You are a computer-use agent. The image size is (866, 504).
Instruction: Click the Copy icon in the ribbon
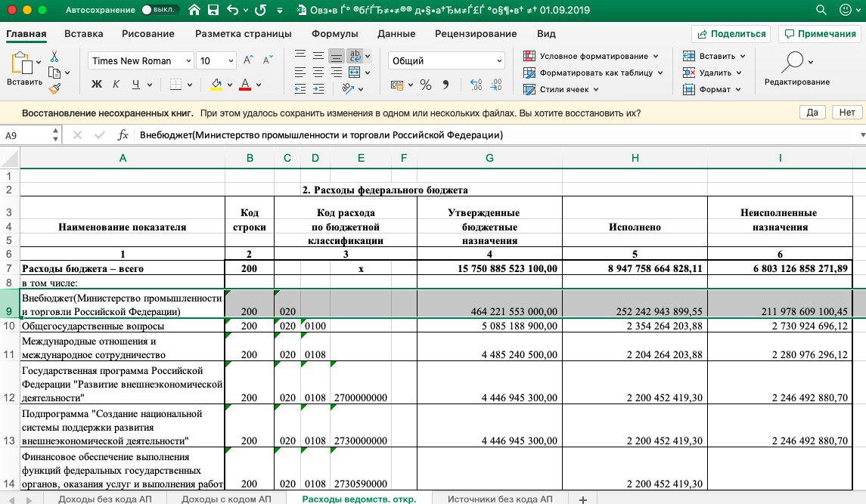click(x=54, y=73)
